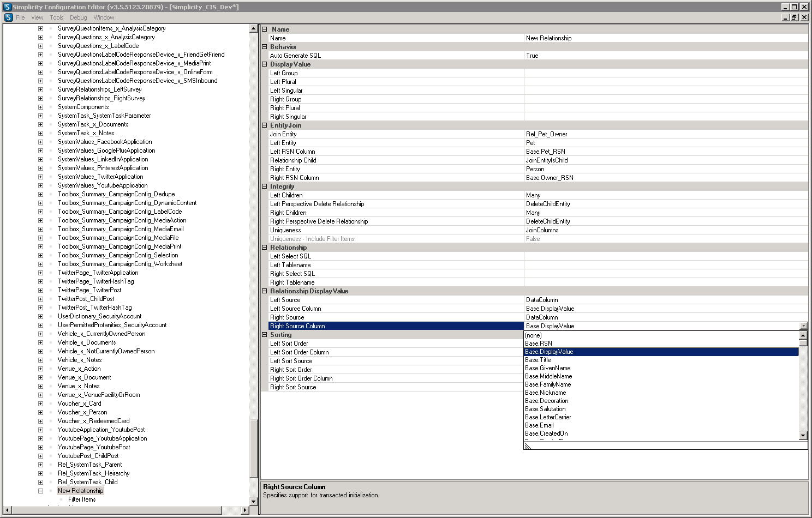The width and height of the screenshot is (812, 518).
Task: Select the New Relationship tree node
Action: [x=80, y=491]
